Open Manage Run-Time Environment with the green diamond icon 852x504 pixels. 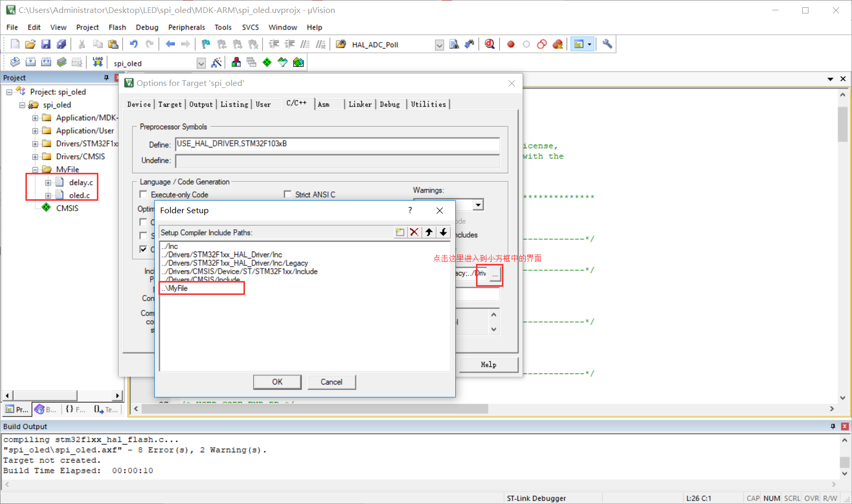coord(267,63)
